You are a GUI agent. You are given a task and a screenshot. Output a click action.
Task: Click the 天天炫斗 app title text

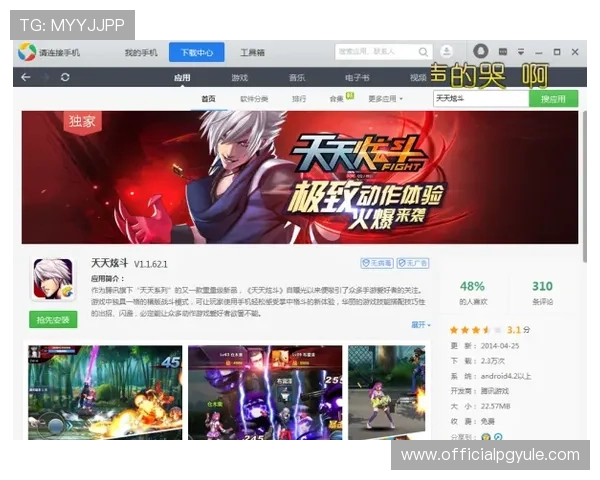(x=109, y=263)
